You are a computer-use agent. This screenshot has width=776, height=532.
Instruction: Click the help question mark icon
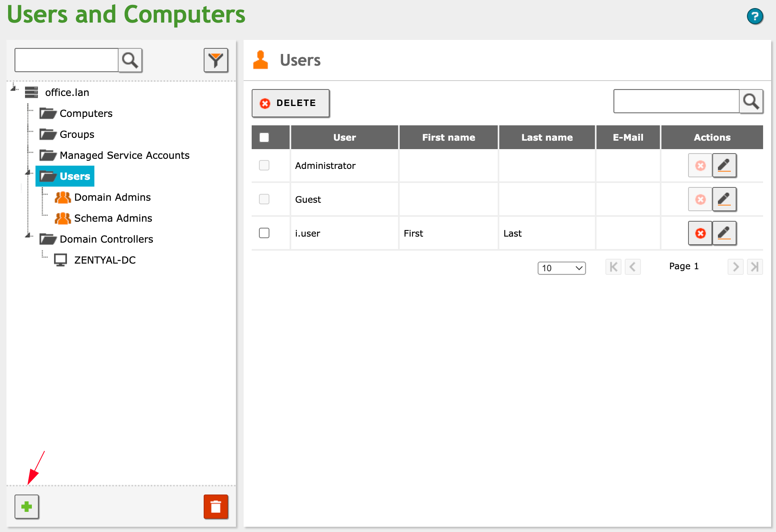(x=755, y=17)
